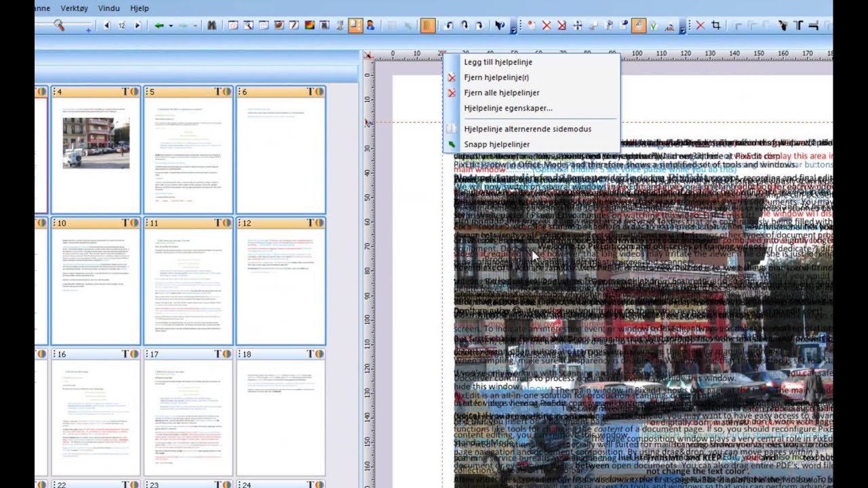Select page 4 thumbnail with street photo
The height and width of the screenshot is (488, 868).
point(95,150)
